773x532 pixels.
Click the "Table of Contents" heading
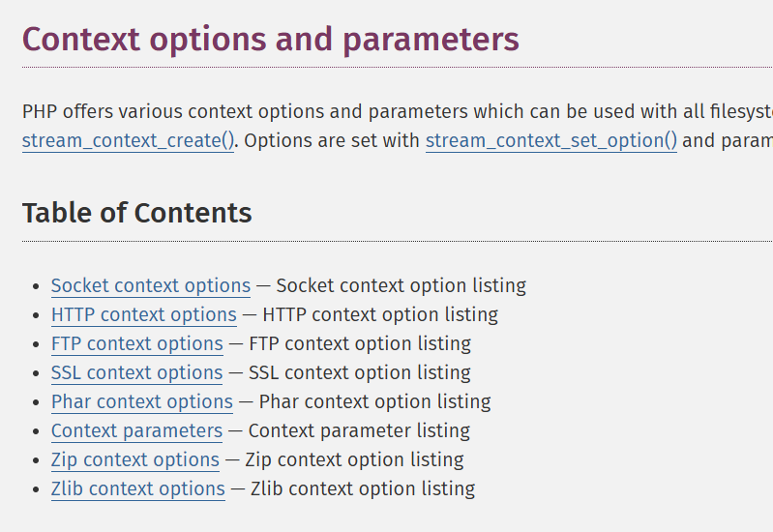(x=137, y=213)
